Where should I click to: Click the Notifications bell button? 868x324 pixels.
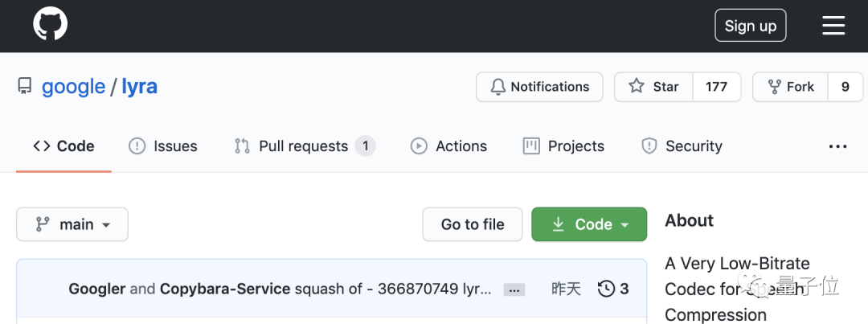[539, 87]
